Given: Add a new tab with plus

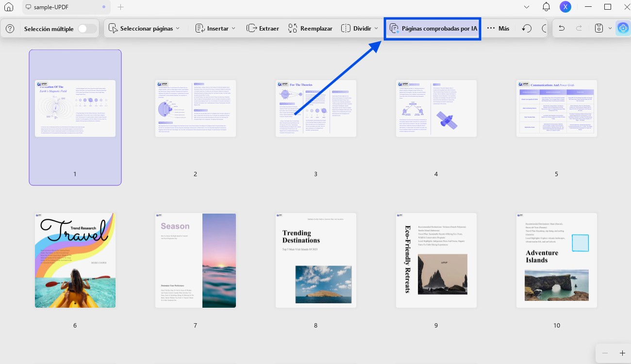Looking at the screenshot, I should (121, 7).
